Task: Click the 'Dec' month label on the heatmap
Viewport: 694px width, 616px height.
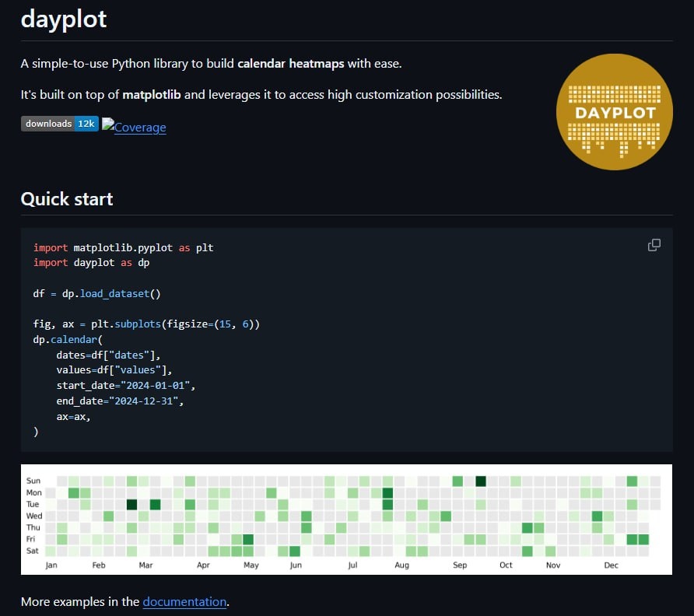Action: pos(612,565)
